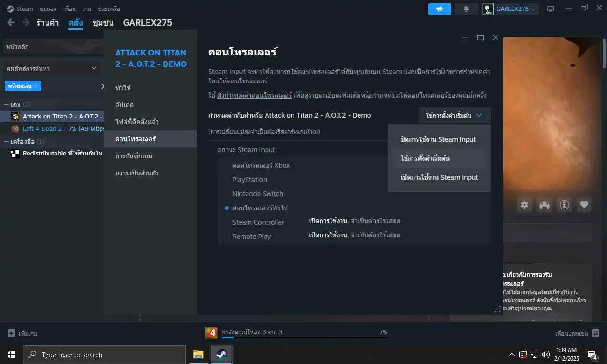The height and width of the screenshot is (364, 607).
Task: Open File Explorer from the taskbar
Action: pyautogui.click(x=198, y=355)
